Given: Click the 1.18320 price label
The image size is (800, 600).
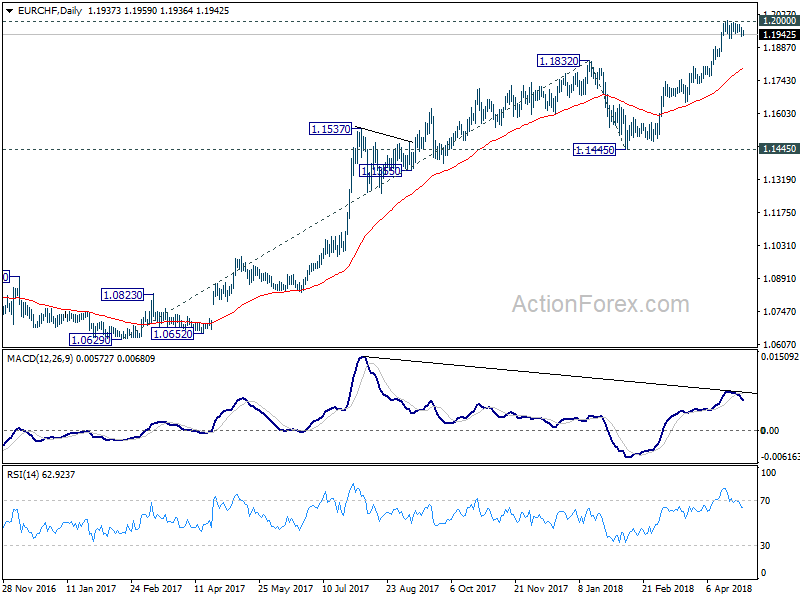Looking at the screenshot, I should coord(559,61).
